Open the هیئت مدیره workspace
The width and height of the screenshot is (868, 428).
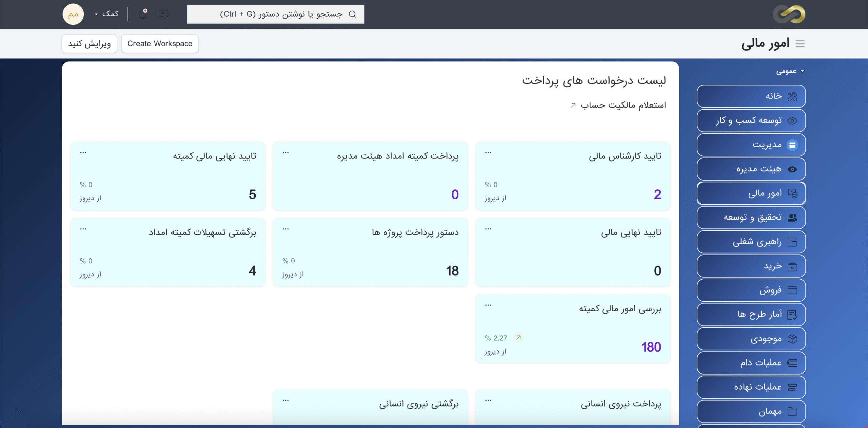(x=751, y=169)
